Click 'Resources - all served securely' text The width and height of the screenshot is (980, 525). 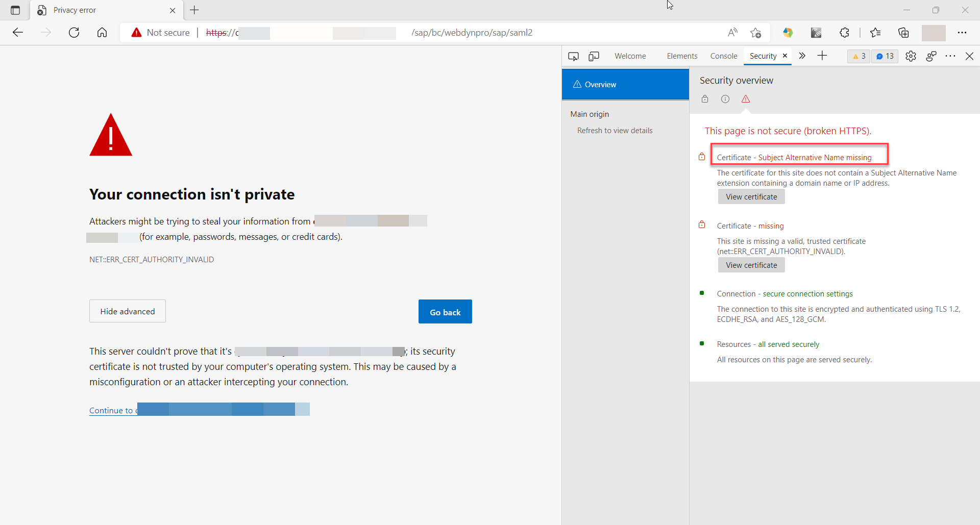768,344
